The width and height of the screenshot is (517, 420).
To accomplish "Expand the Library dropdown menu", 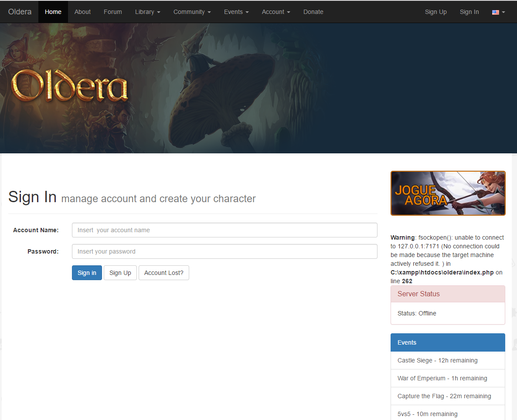I will tap(148, 12).
